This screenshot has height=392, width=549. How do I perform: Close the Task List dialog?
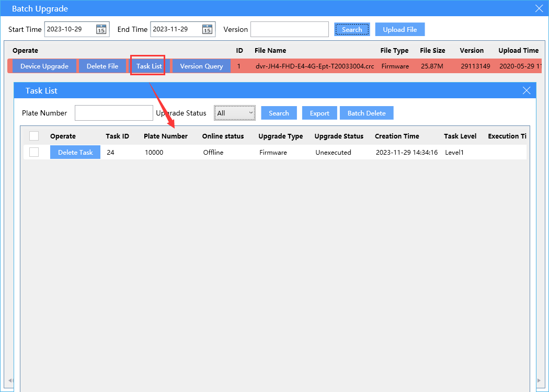pyautogui.click(x=527, y=90)
